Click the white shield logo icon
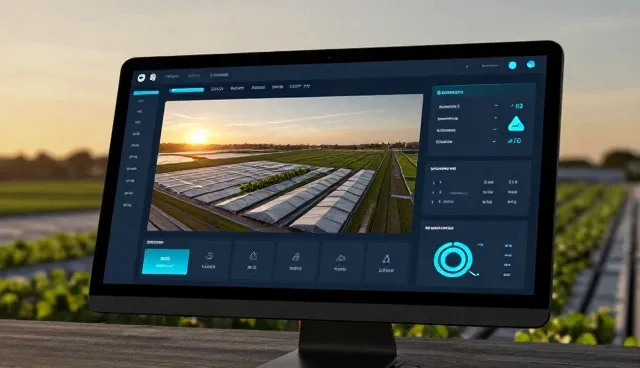Viewport: 640px width, 368px height. [142, 78]
